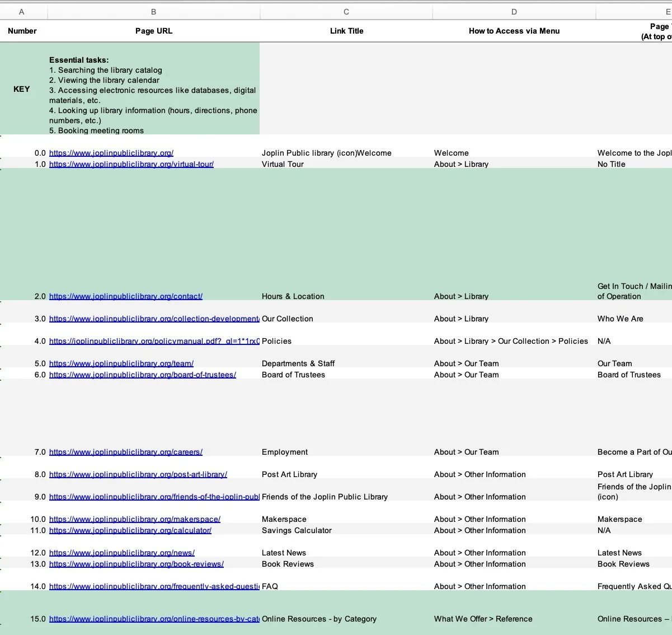Open the board-of-trustees URL link
Viewport: 672px width, 635px height.
(x=143, y=375)
